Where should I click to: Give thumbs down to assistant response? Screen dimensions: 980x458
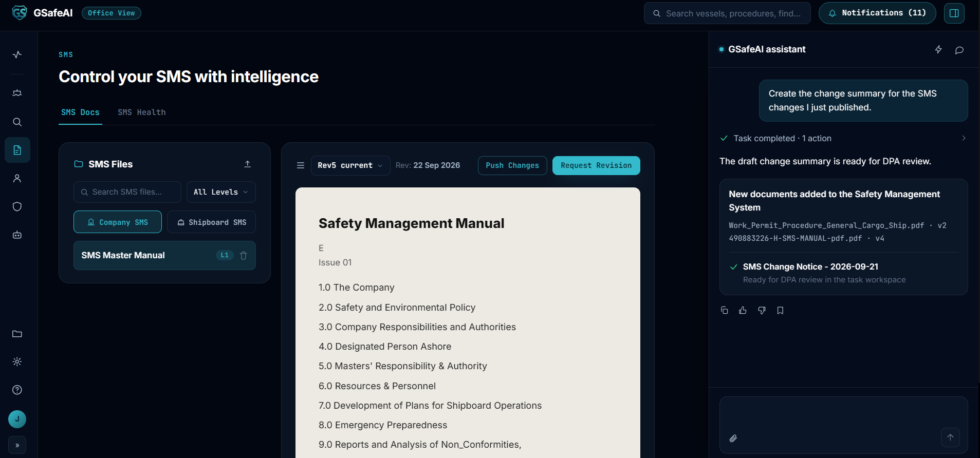[x=762, y=310]
